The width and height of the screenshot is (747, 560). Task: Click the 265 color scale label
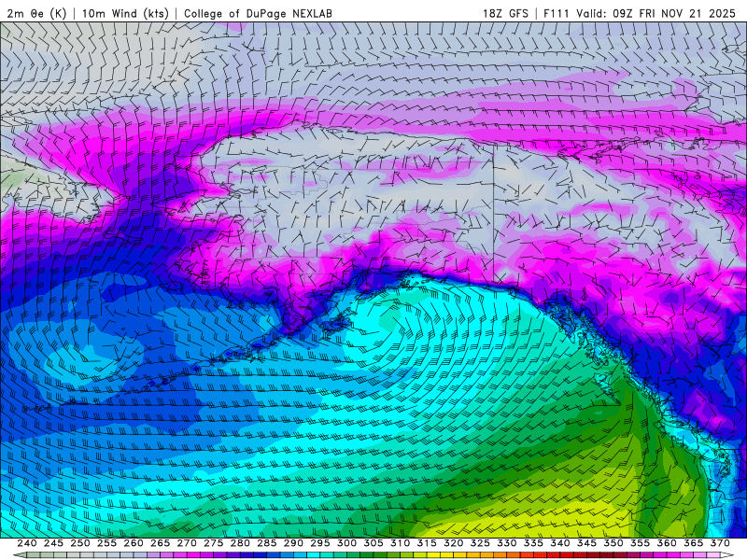click(x=160, y=543)
